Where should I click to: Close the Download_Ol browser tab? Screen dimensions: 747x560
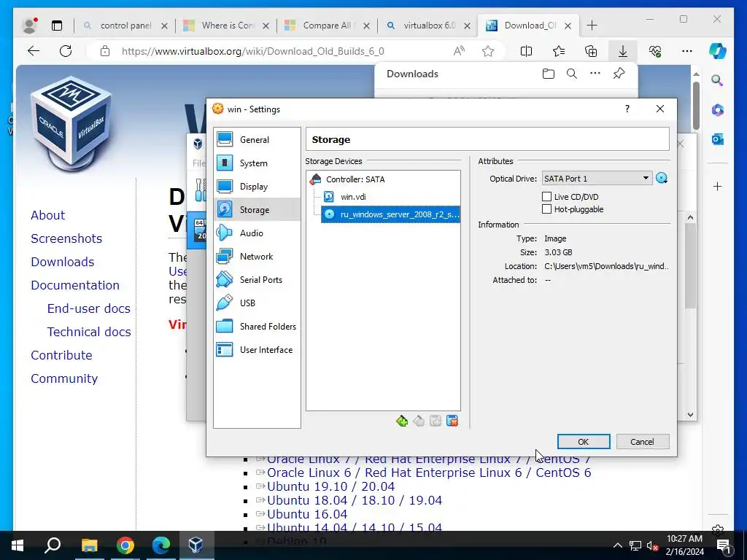(568, 26)
